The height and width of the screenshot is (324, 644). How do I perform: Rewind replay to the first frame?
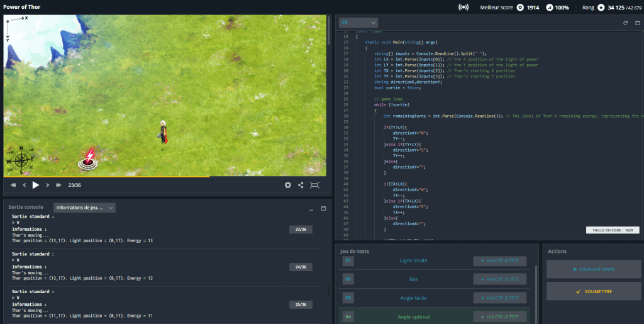pos(13,185)
